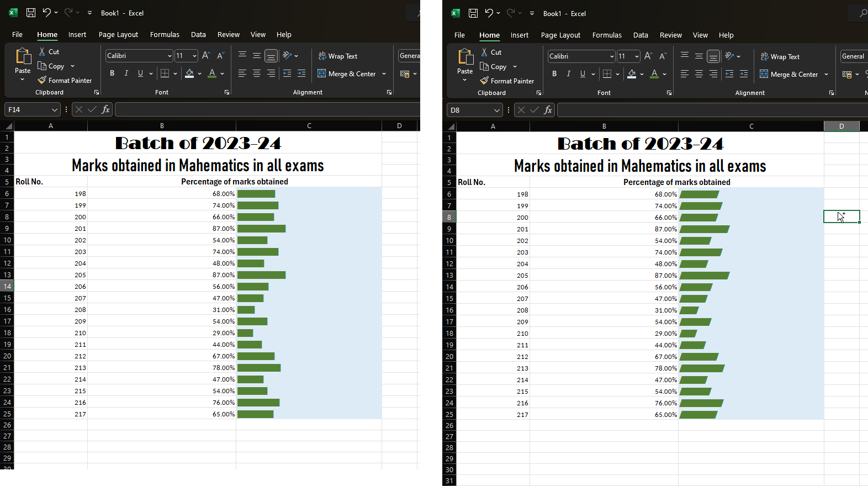Viewport: 868px width, 486px height.
Task: Increase font size in left window
Action: [x=206, y=55]
